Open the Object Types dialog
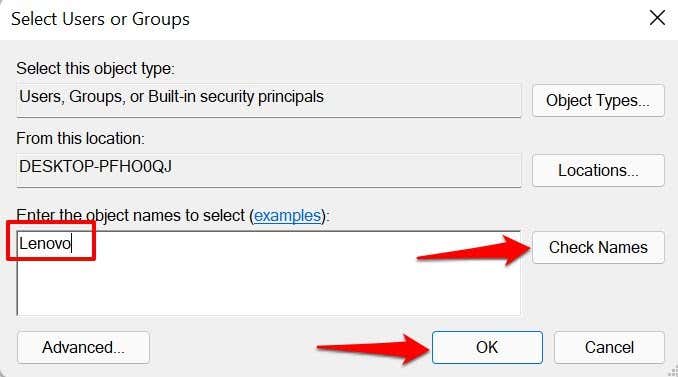 (x=598, y=100)
